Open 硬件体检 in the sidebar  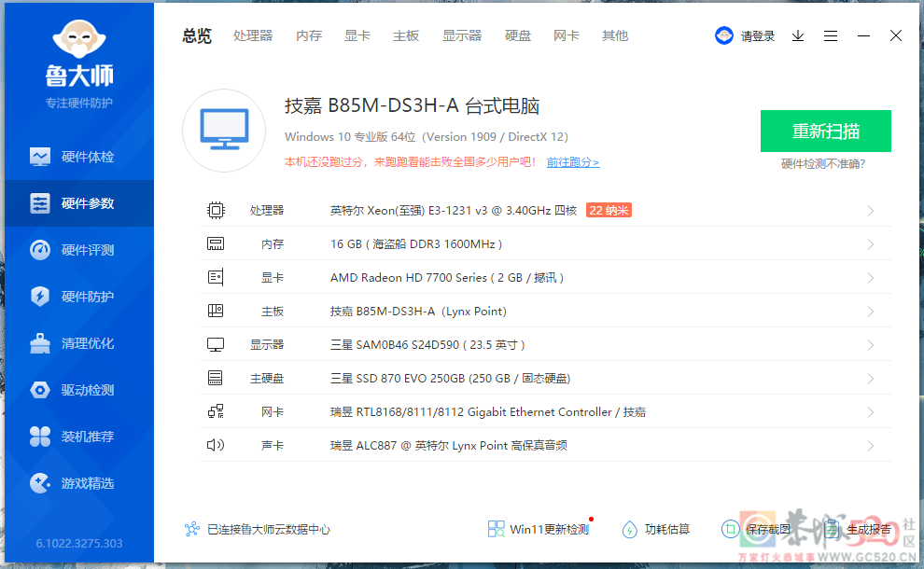(x=79, y=157)
